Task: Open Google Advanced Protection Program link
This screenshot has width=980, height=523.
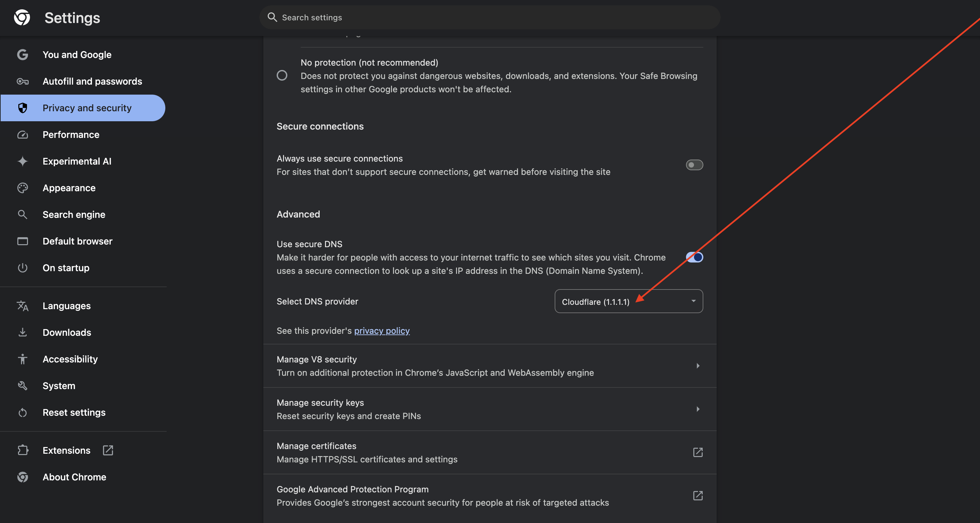Action: [x=697, y=496]
